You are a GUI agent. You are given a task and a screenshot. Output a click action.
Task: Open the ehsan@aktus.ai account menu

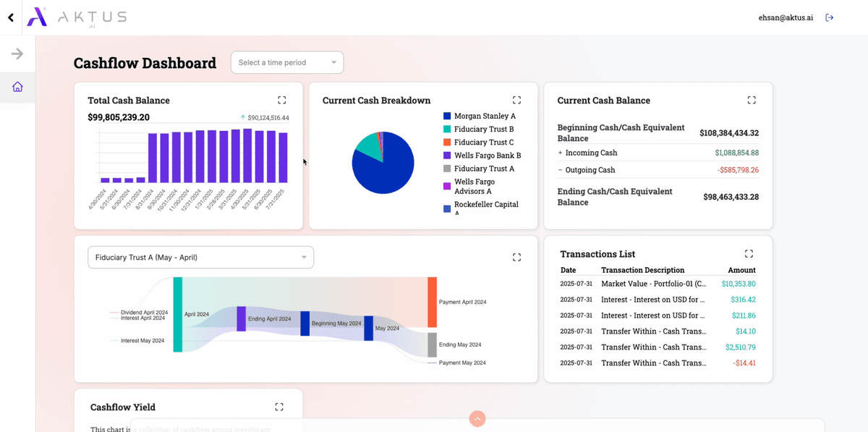(786, 17)
